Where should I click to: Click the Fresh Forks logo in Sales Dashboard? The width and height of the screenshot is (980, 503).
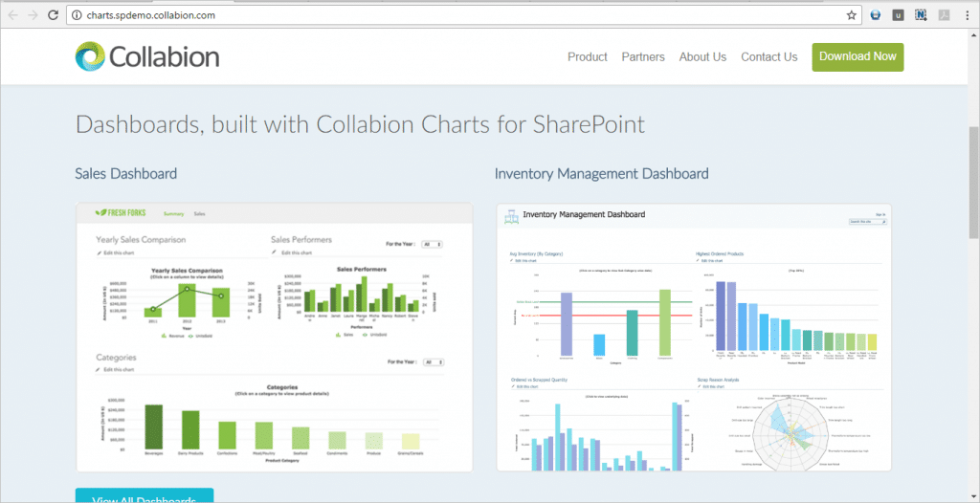[120, 213]
